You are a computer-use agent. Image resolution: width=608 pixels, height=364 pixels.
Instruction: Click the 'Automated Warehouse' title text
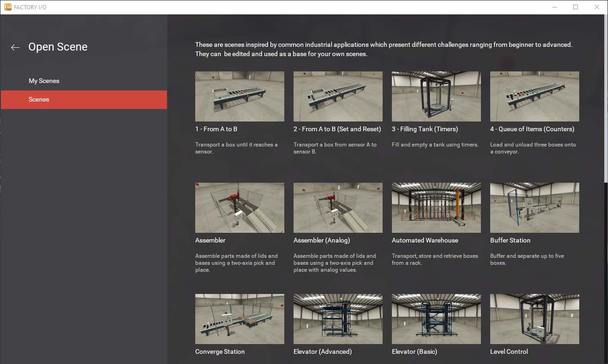(425, 240)
